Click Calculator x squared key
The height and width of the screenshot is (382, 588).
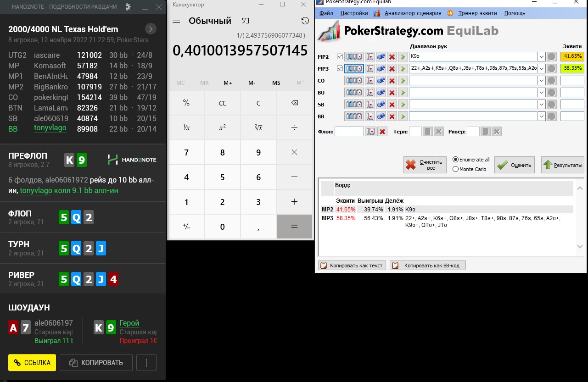[223, 127]
